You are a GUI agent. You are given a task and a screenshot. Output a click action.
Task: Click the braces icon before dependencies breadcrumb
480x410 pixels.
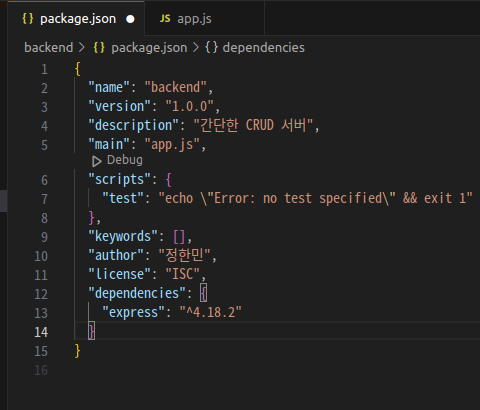tap(211, 47)
